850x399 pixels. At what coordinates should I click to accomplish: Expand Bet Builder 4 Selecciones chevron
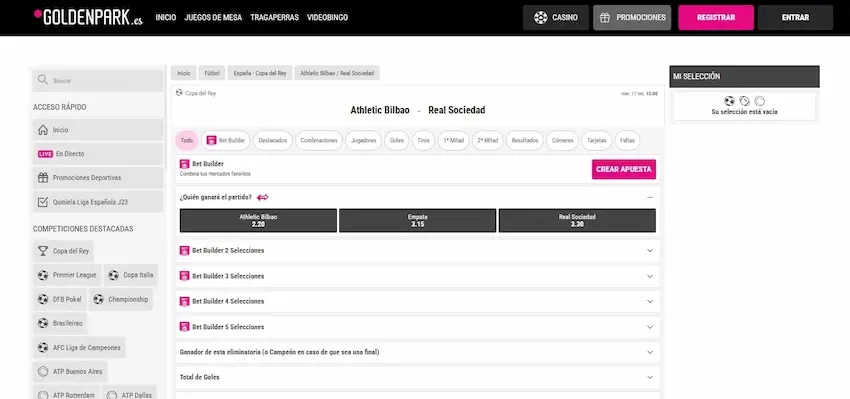pyautogui.click(x=650, y=301)
